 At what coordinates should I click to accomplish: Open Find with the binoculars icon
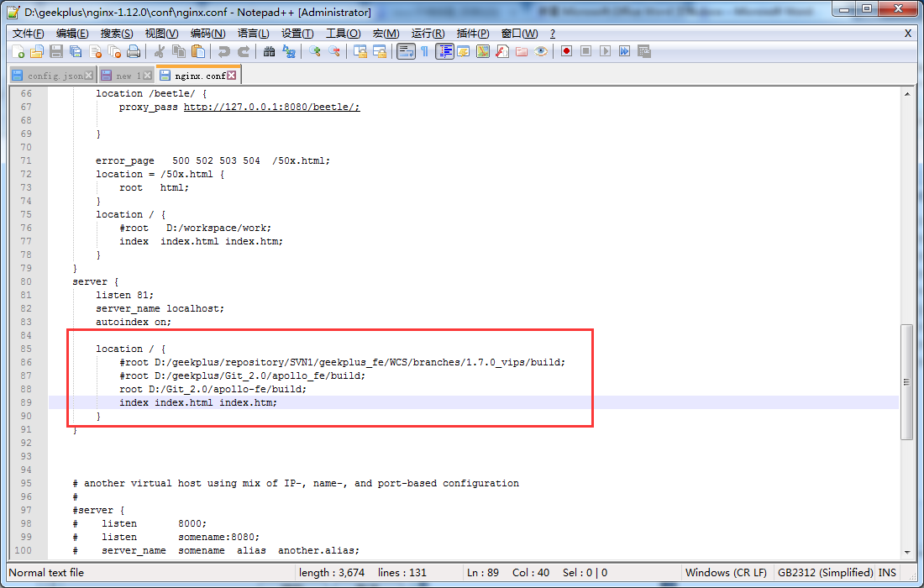click(x=270, y=52)
